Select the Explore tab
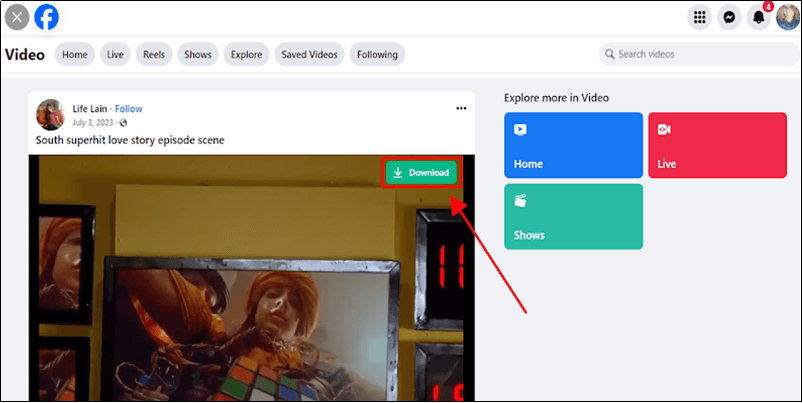 point(246,54)
